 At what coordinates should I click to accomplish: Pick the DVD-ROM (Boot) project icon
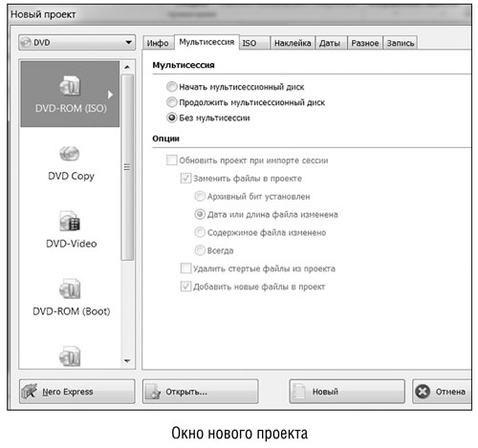pos(70,288)
